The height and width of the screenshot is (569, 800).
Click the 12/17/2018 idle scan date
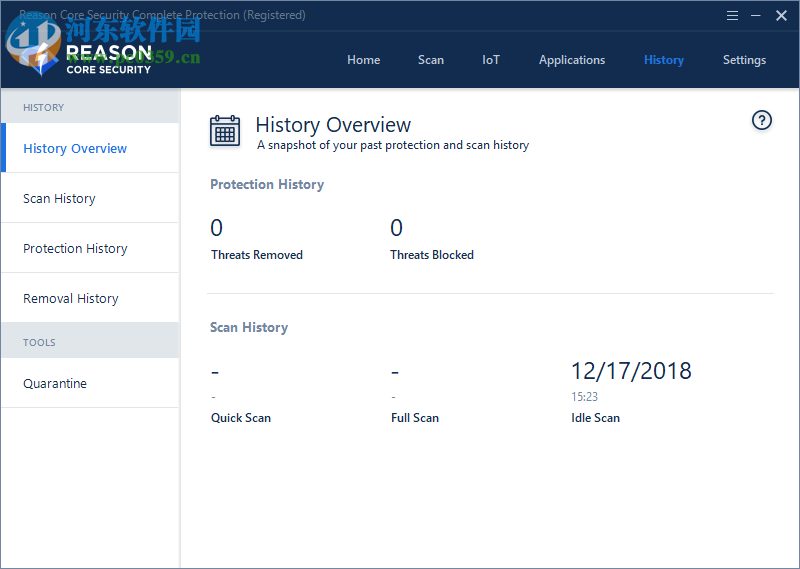(x=631, y=370)
